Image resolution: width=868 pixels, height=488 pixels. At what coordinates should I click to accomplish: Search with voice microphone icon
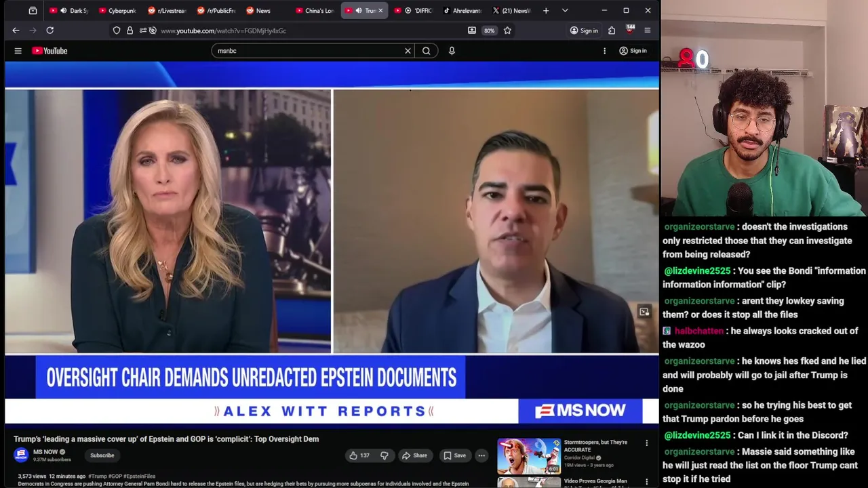point(452,51)
